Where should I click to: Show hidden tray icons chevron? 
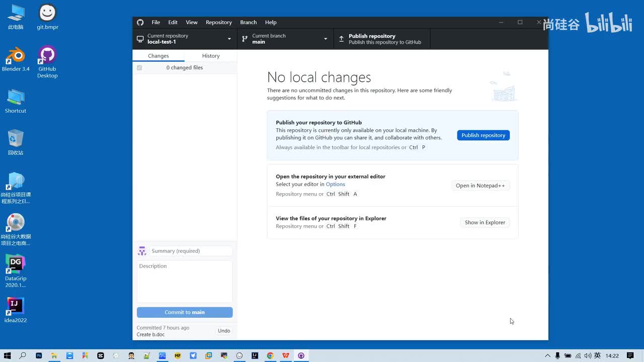[547, 355]
